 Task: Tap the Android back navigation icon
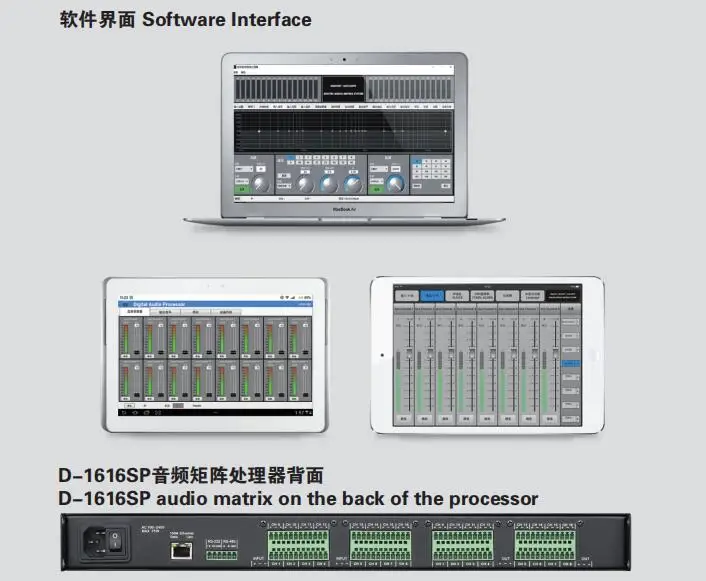pos(124,413)
